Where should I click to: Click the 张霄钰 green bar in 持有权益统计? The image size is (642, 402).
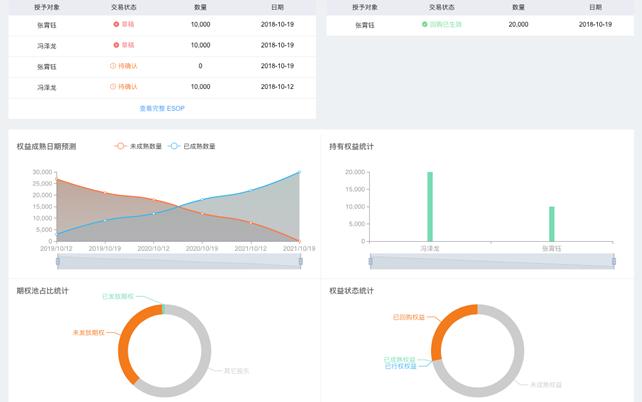(x=552, y=224)
